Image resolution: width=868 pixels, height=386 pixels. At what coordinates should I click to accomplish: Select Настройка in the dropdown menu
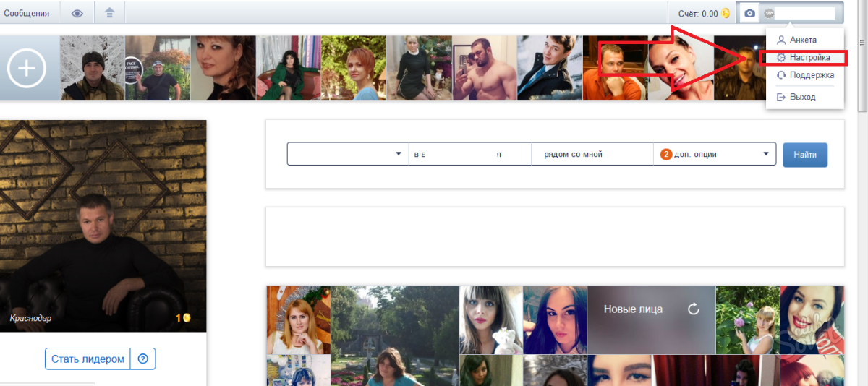[x=809, y=57]
